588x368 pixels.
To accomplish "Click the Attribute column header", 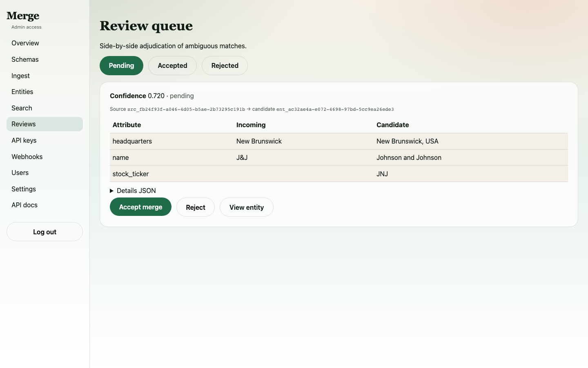I will click(127, 125).
